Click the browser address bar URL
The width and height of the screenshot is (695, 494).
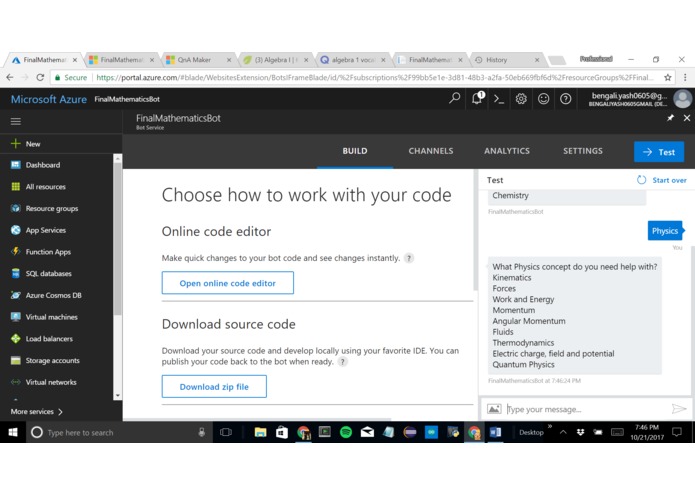pyautogui.click(x=374, y=78)
